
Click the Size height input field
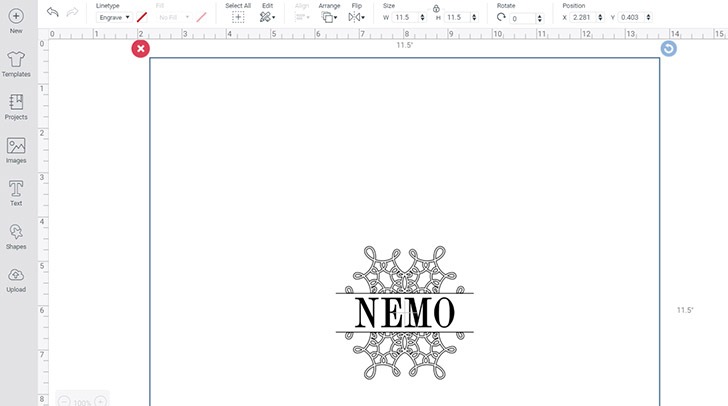tap(457, 18)
